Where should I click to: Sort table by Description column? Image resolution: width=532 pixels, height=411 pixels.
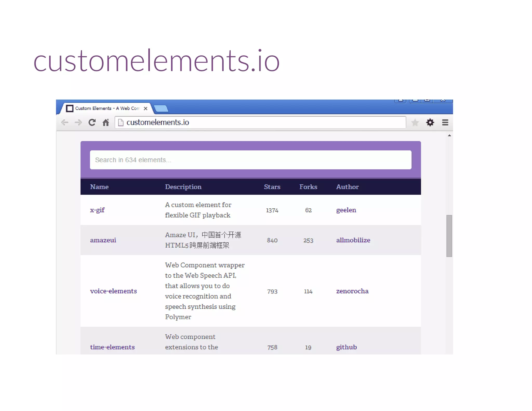(183, 187)
